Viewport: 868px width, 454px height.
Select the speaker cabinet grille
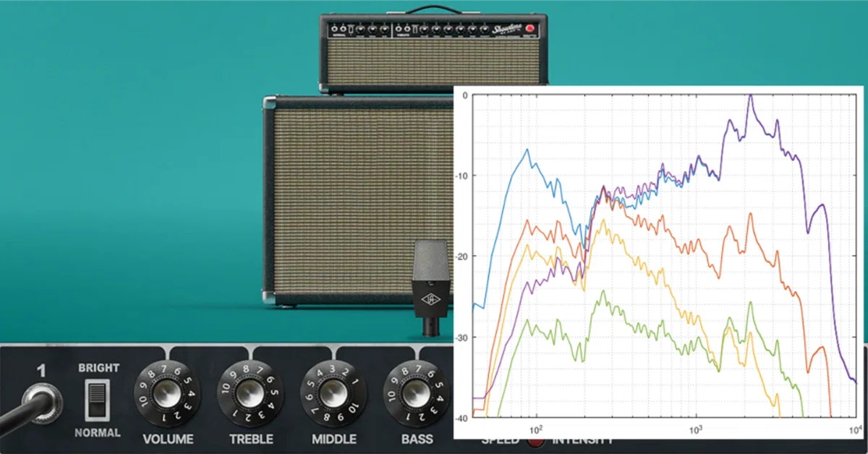pos(364,202)
